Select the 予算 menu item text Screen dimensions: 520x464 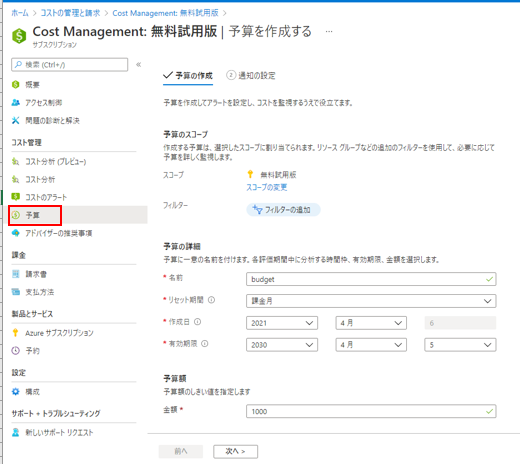(33, 215)
